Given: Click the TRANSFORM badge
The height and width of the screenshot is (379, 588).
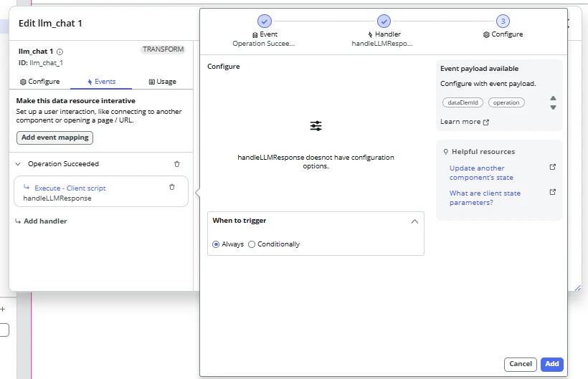Looking at the screenshot, I should pos(163,49).
